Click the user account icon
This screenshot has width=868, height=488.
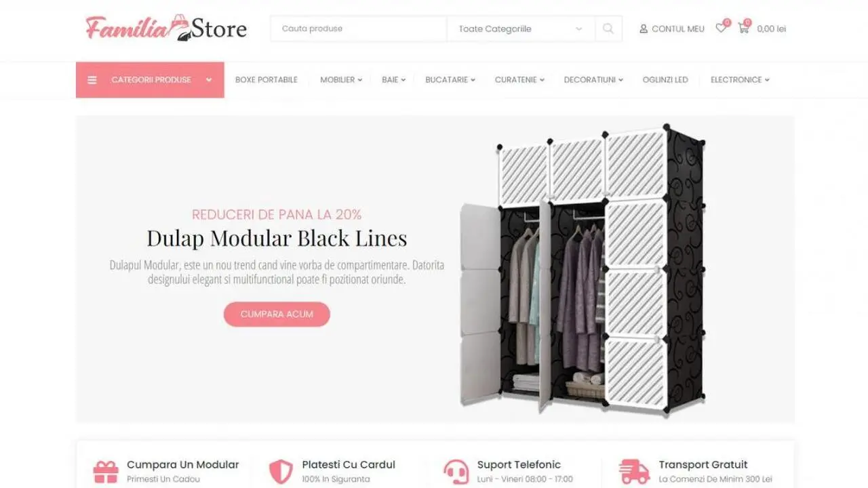click(644, 29)
